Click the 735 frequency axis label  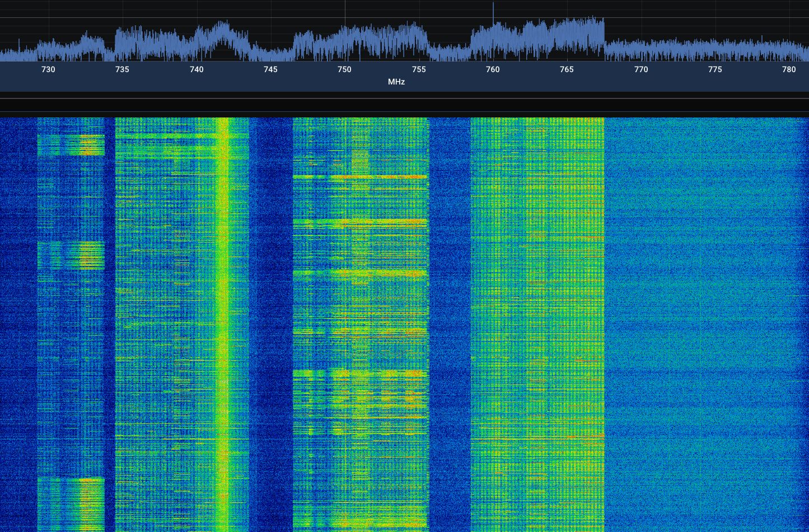click(122, 69)
